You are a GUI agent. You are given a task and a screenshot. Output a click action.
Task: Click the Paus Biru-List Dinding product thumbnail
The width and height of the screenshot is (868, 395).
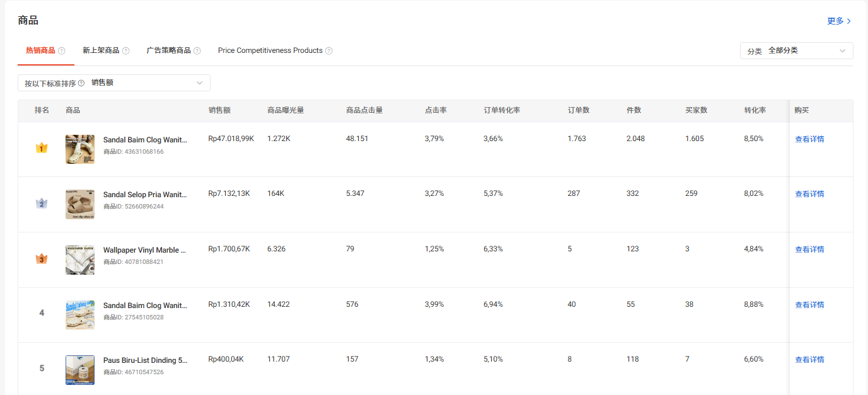click(x=80, y=370)
